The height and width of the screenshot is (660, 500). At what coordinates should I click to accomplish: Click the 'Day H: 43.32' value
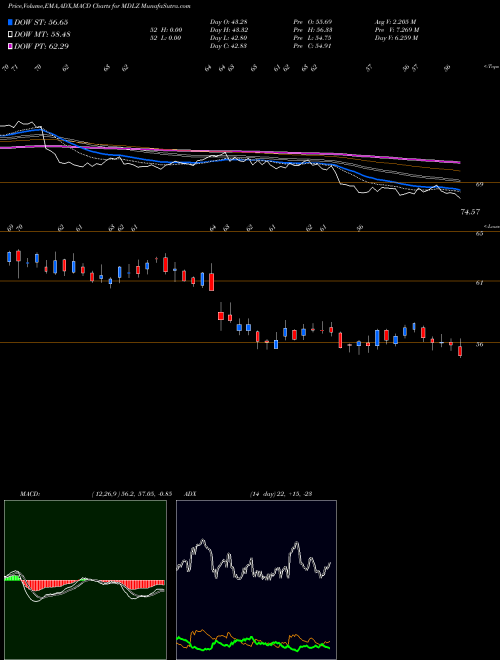point(228,30)
